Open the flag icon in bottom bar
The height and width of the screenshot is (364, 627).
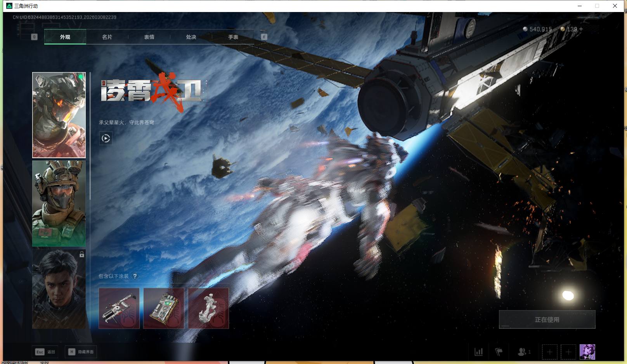[499, 352]
